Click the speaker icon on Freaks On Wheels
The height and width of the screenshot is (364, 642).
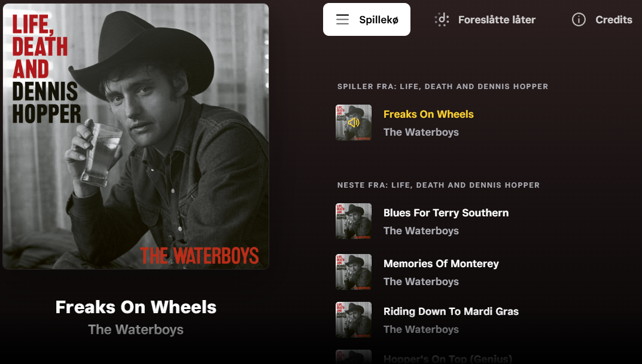[354, 123]
